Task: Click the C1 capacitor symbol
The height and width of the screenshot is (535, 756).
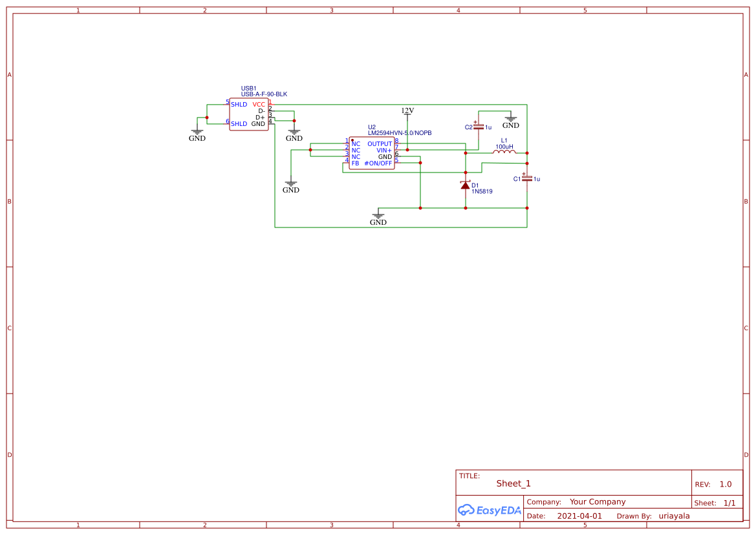Action: (x=528, y=177)
